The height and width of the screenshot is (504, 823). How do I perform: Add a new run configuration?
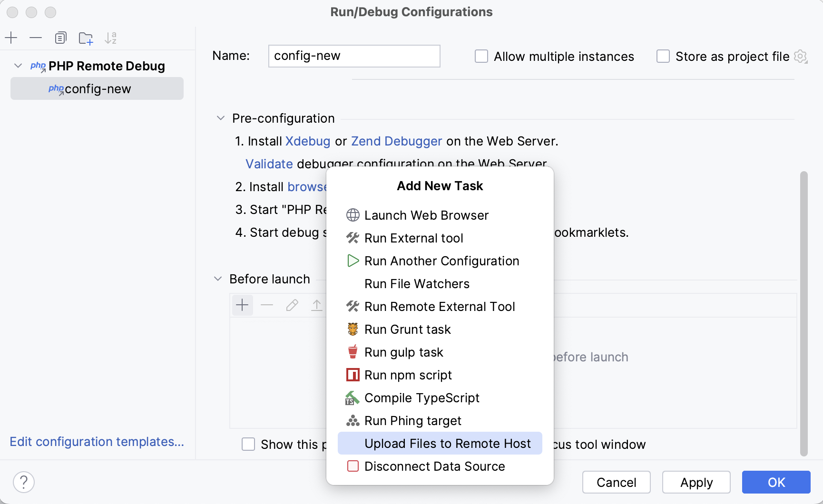[11, 38]
